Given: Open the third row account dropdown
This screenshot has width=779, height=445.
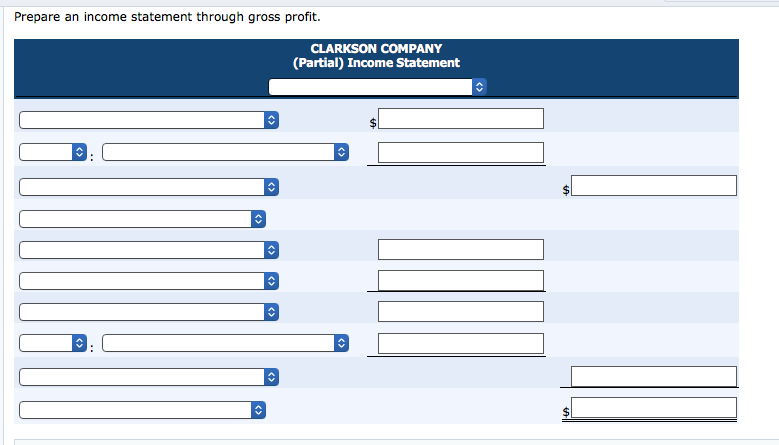Looking at the screenshot, I should (149, 187).
